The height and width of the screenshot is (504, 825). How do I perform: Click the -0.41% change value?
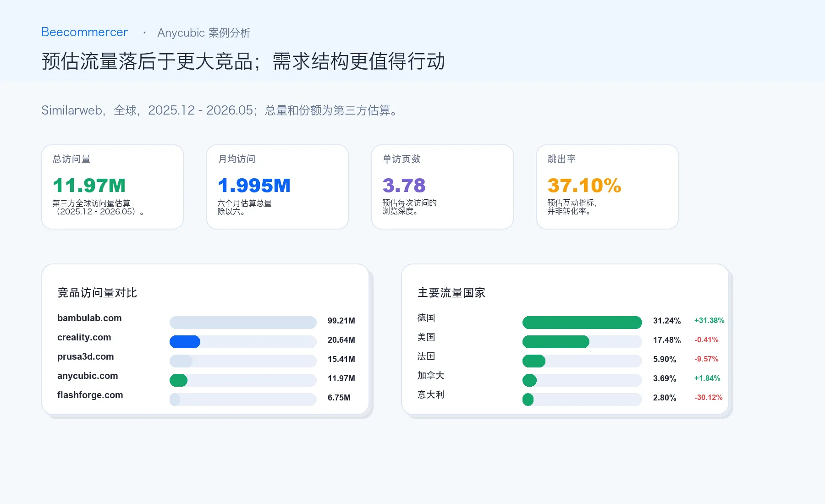(x=706, y=340)
